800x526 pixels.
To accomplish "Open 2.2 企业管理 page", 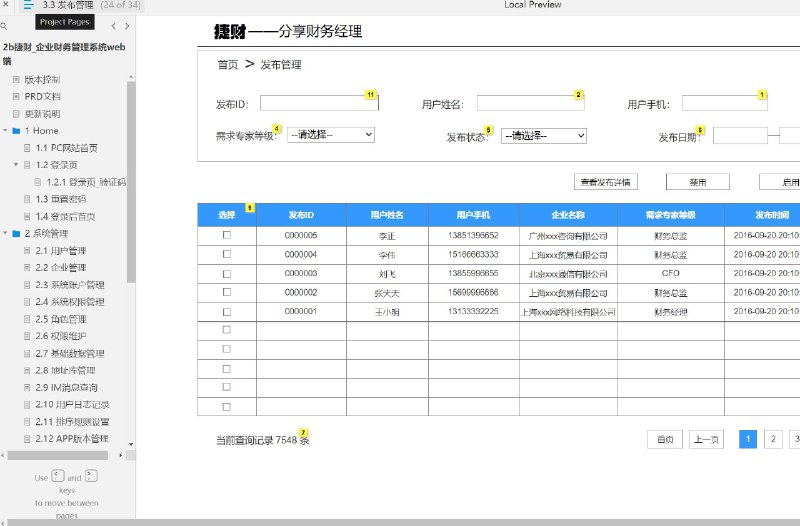I will [61, 267].
